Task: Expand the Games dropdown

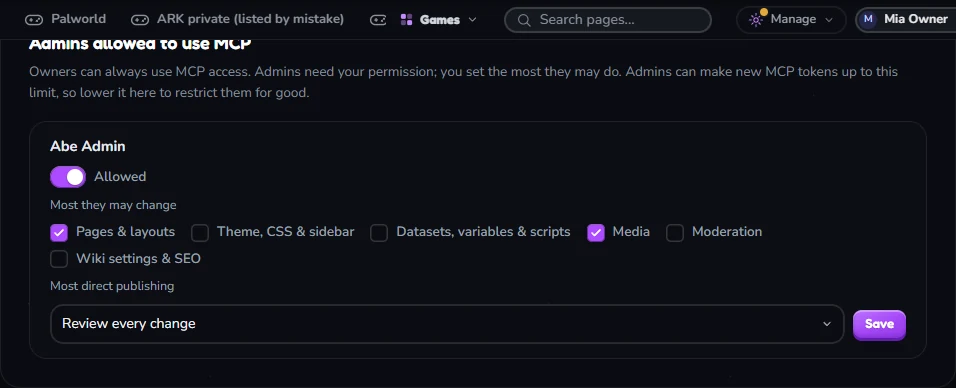Action: pyautogui.click(x=439, y=20)
